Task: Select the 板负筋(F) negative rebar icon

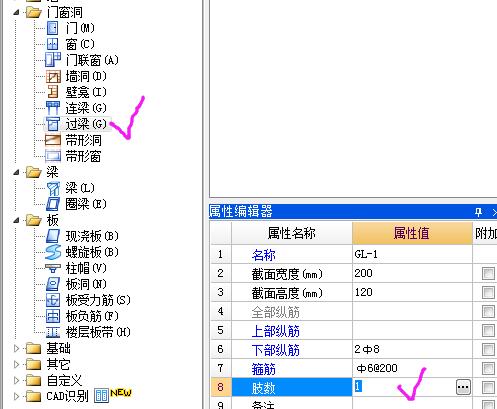Action: point(53,316)
